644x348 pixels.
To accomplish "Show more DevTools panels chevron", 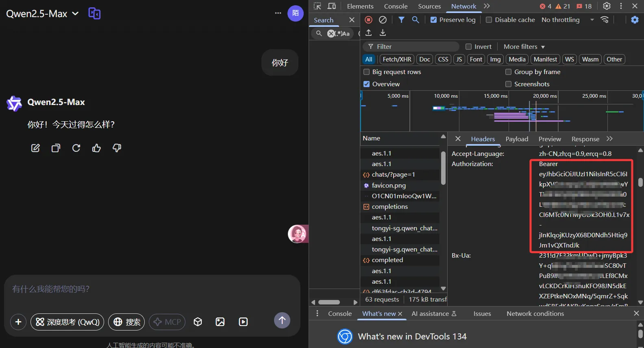I will (487, 6).
